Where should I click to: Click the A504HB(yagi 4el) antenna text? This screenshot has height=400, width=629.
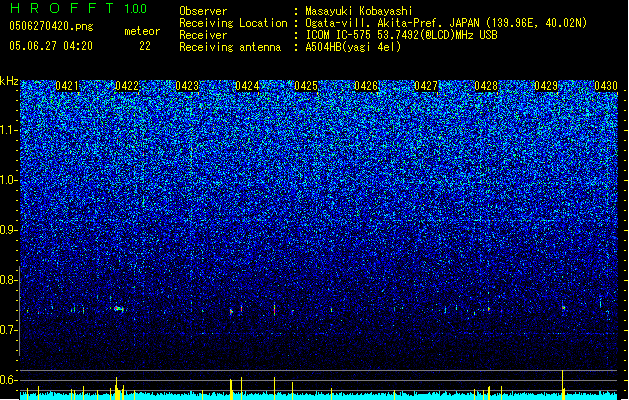click(353, 47)
